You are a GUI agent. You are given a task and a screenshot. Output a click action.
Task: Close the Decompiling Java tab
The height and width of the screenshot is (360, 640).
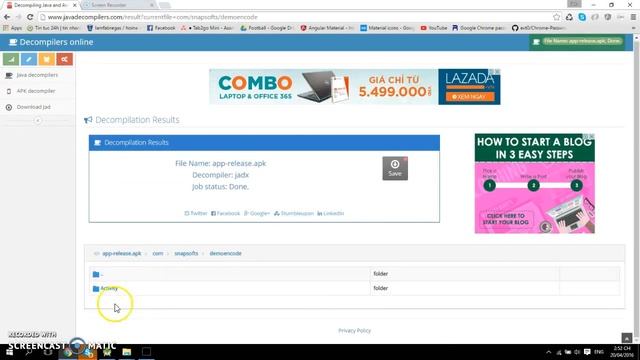click(75, 5)
